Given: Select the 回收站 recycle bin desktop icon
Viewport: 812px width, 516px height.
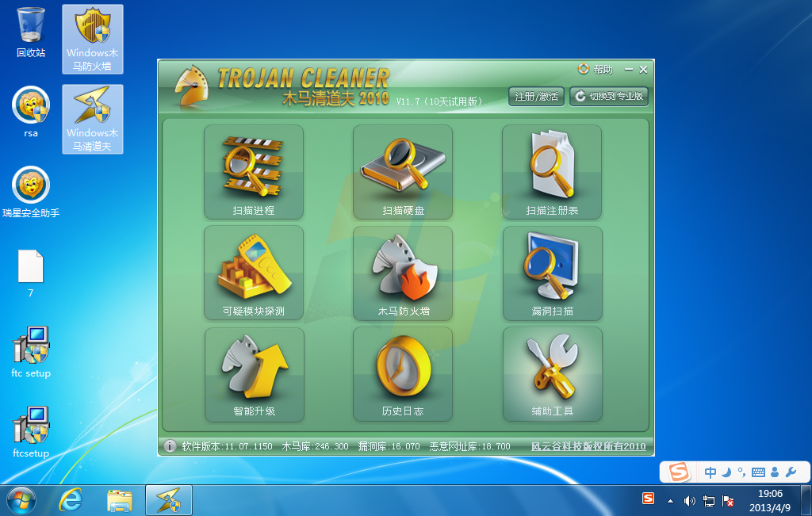Looking at the screenshot, I should coord(31,32).
